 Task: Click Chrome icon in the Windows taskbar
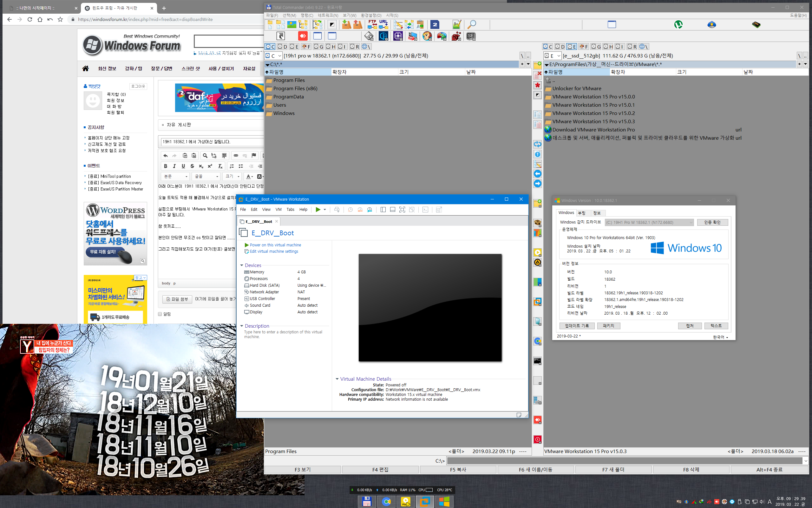(386, 502)
